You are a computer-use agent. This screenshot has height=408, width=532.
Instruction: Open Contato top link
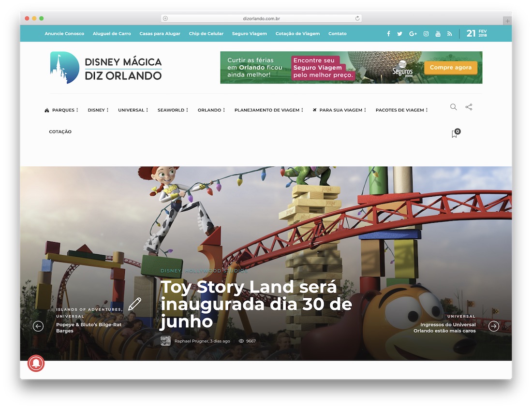click(x=338, y=33)
